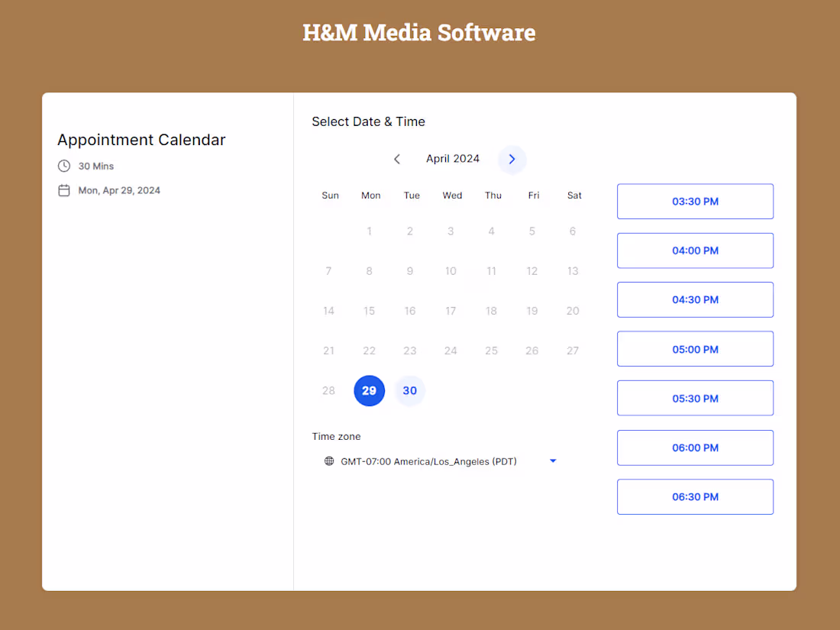Select April 30 on the calendar
The width and height of the screenshot is (840, 630).
[x=409, y=390]
